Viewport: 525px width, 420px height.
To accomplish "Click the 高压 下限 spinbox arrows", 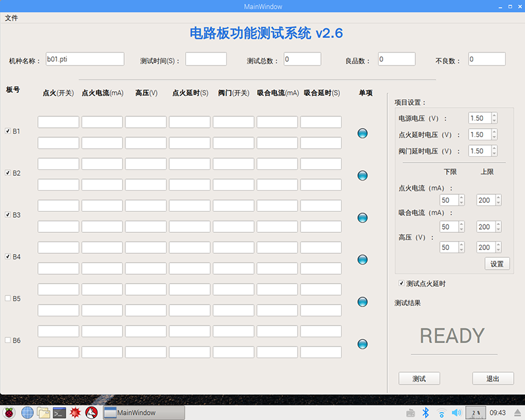I will point(461,247).
